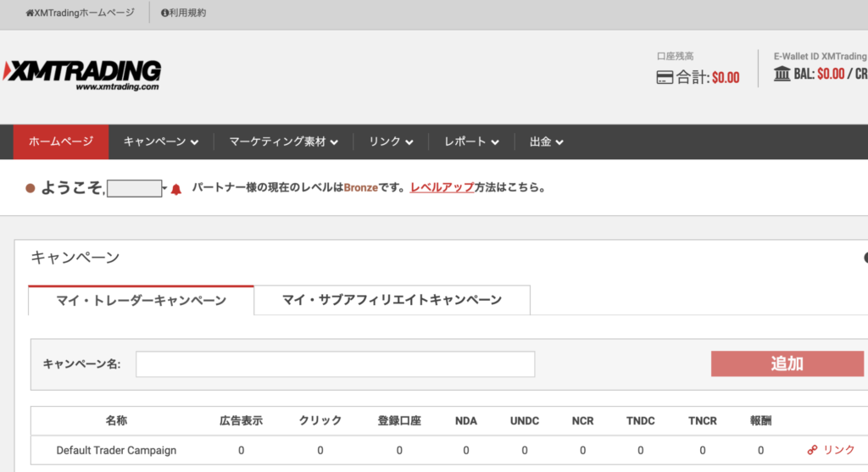This screenshot has width=868, height=472.
Task: Open the XMTrading homepage link
Action: [81, 13]
